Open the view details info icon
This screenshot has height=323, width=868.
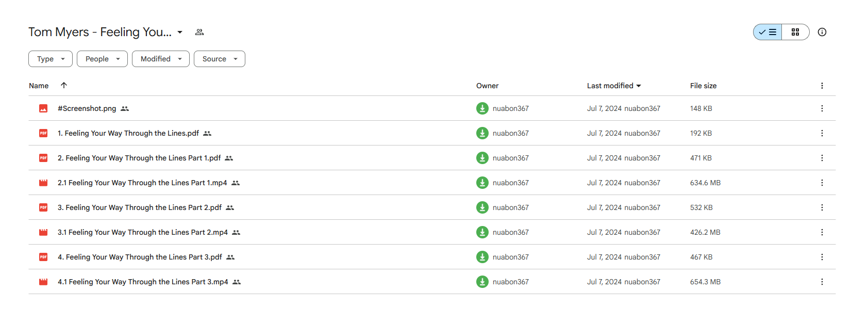pos(822,32)
